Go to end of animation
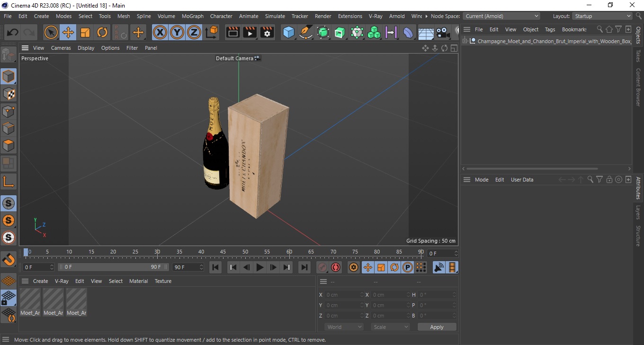Image resolution: width=644 pixels, height=345 pixels. click(304, 267)
